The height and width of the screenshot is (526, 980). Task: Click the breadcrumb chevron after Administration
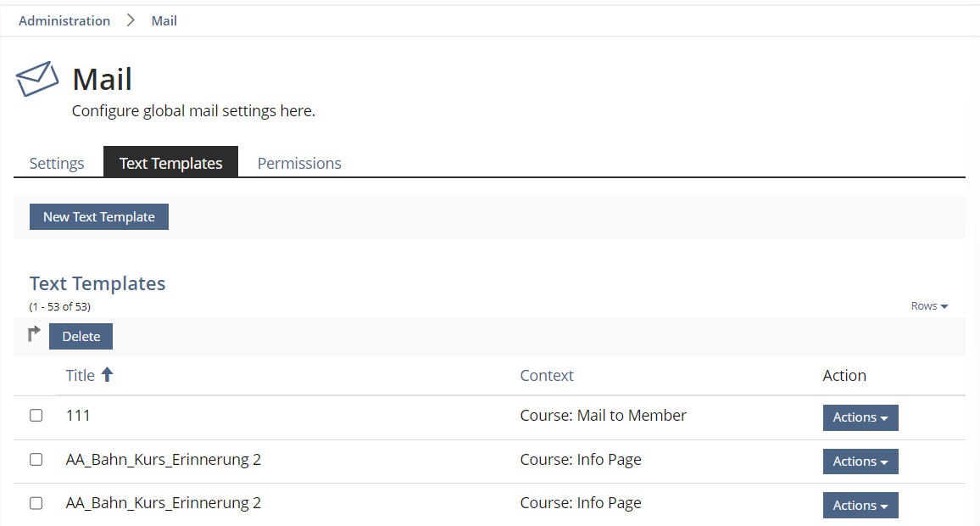[131, 20]
